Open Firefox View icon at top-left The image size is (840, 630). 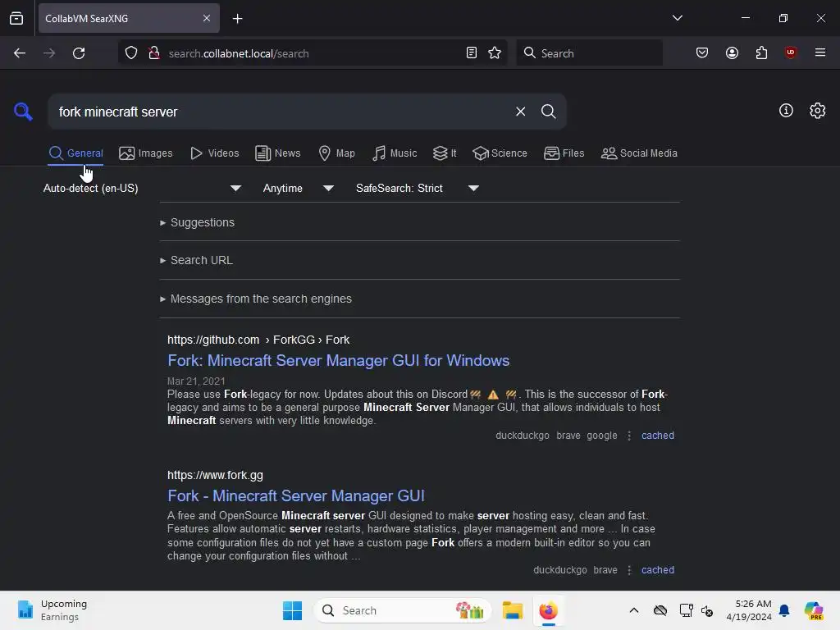click(x=16, y=19)
